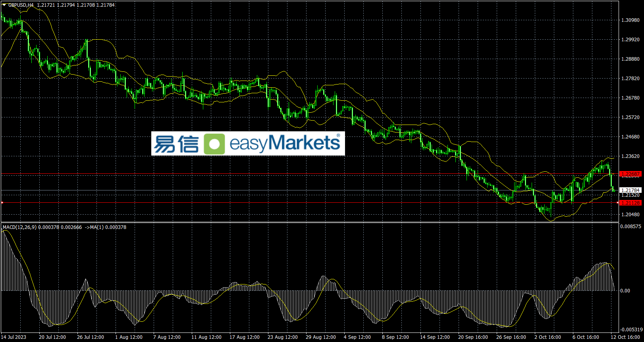Click the 23 Aug 12:00 time label

pyautogui.click(x=283, y=337)
